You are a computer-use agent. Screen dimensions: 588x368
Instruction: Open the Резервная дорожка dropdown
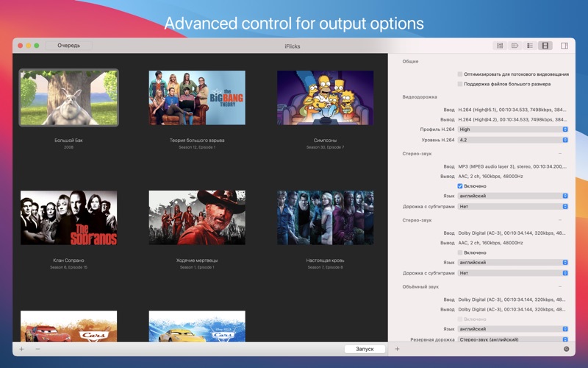[512, 339]
